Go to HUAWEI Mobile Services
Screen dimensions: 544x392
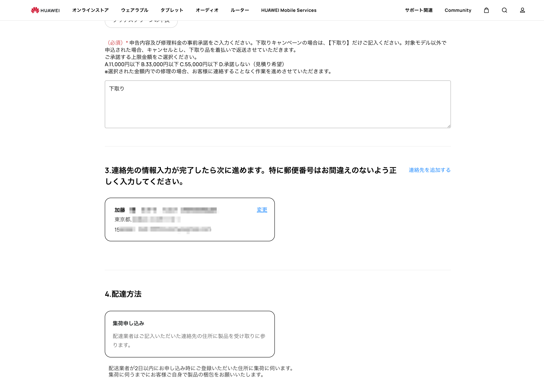pyautogui.click(x=289, y=10)
